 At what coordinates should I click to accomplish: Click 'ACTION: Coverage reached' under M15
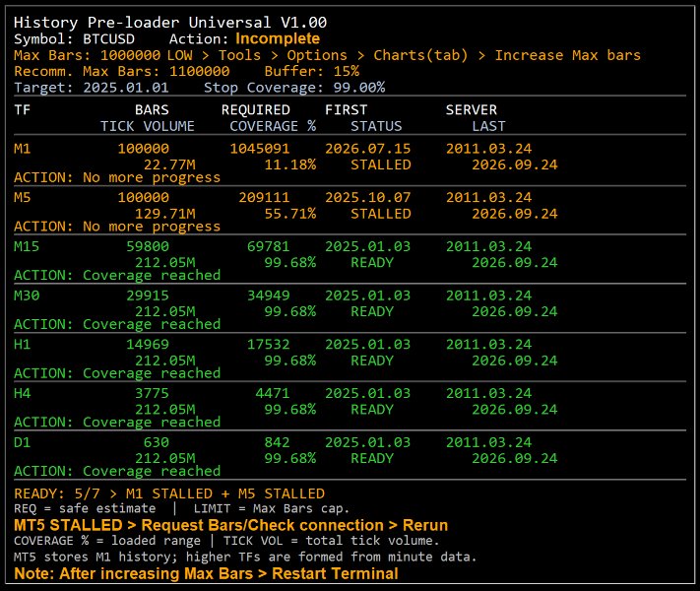pos(117,276)
